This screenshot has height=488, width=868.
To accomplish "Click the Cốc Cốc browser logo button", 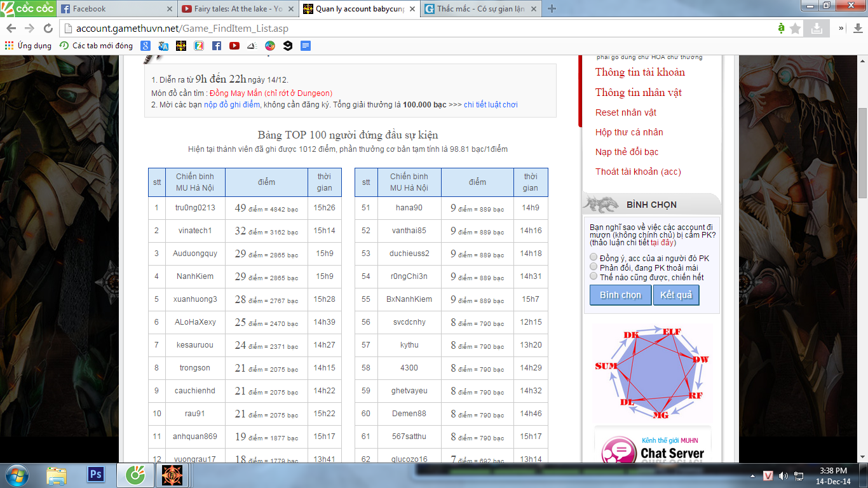I will point(28,8).
